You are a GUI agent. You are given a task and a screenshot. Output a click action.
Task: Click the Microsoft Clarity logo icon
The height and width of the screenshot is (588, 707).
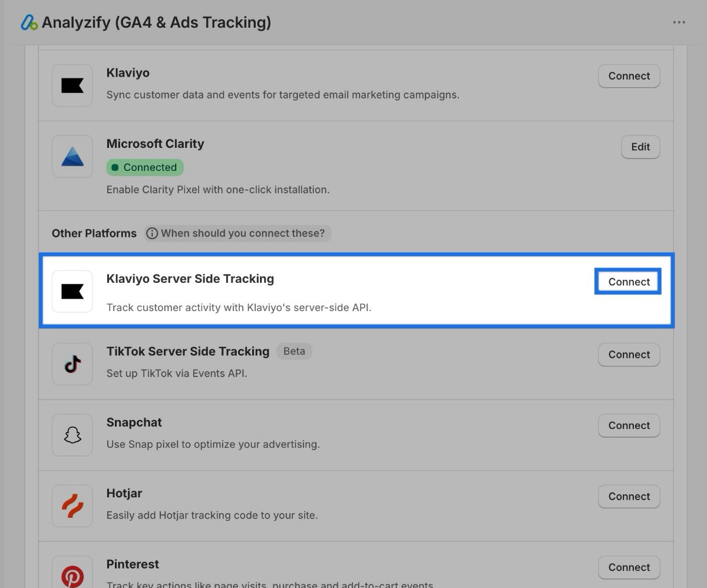pyautogui.click(x=72, y=156)
